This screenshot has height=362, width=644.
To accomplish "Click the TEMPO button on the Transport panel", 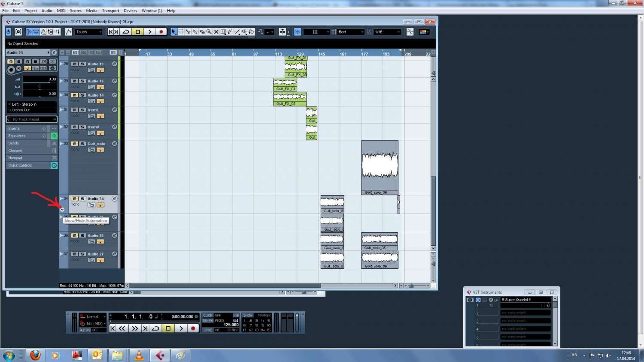I will point(208,321).
